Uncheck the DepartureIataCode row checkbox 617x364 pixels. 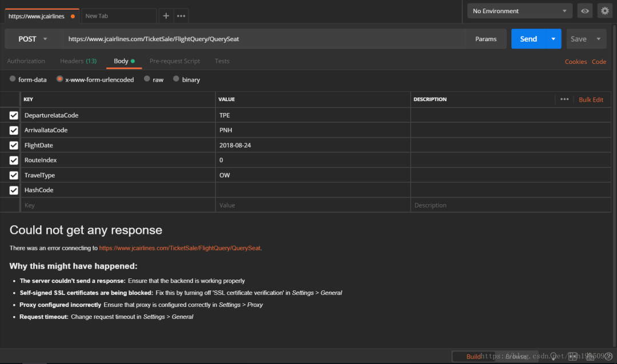pyautogui.click(x=14, y=115)
